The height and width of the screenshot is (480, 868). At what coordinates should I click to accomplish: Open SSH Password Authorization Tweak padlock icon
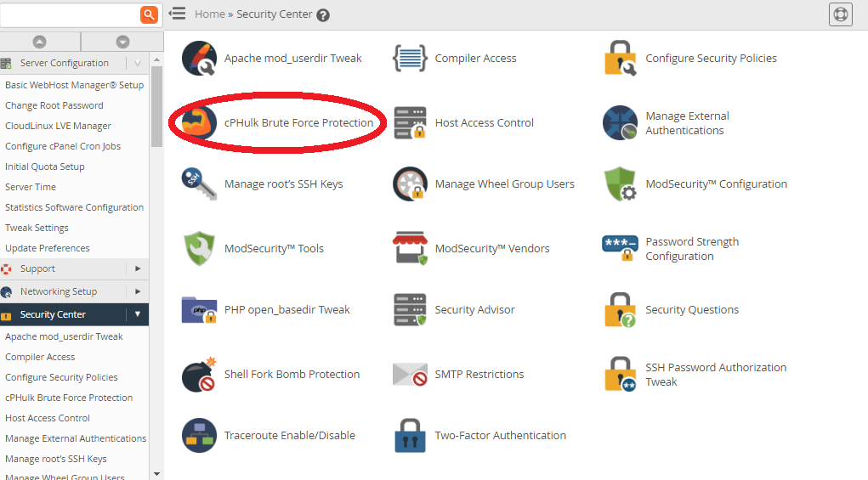620,375
